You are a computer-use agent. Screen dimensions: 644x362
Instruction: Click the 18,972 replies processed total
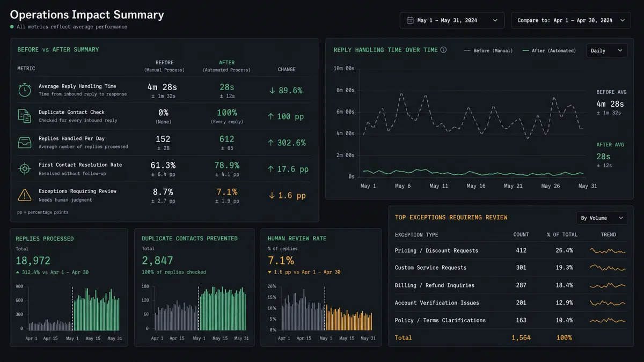point(33,261)
